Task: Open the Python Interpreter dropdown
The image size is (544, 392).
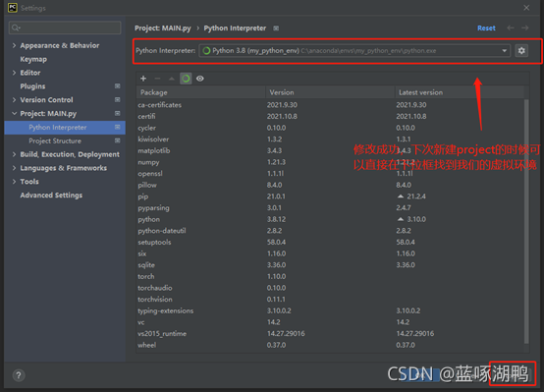Action: click(x=354, y=51)
